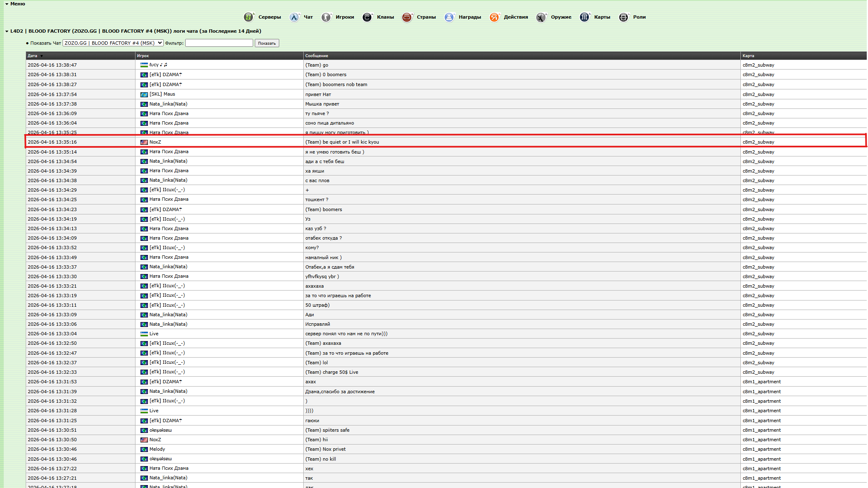Click the Фильтр text input field
The image size is (868, 488).
pyautogui.click(x=219, y=43)
